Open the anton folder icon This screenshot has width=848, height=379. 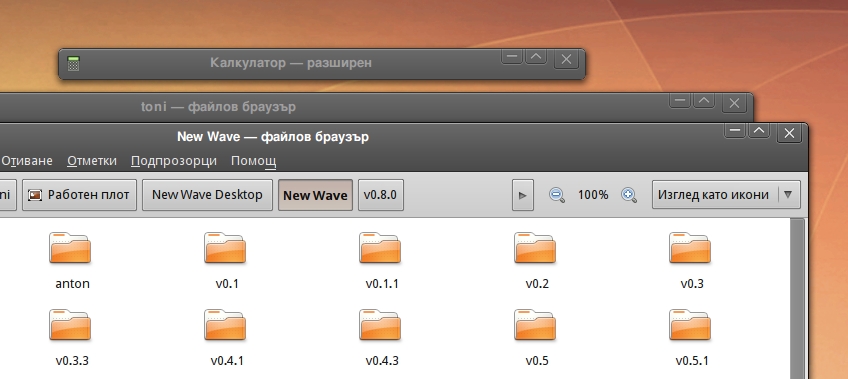(x=70, y=248)
